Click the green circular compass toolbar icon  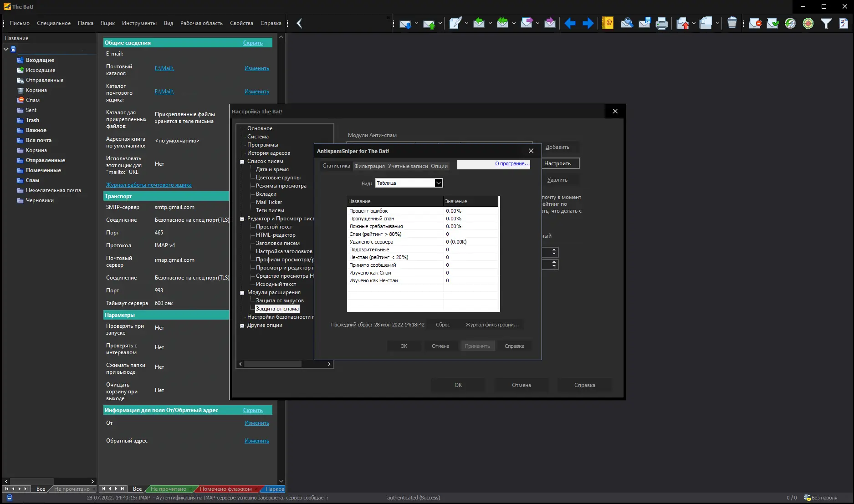pyautogui.click(x=790, y=23)
